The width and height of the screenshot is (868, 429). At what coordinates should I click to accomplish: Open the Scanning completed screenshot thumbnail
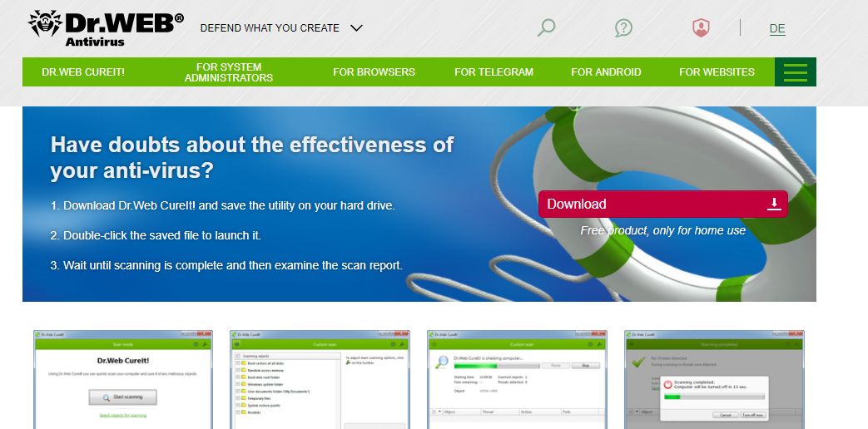pos(714,380)
